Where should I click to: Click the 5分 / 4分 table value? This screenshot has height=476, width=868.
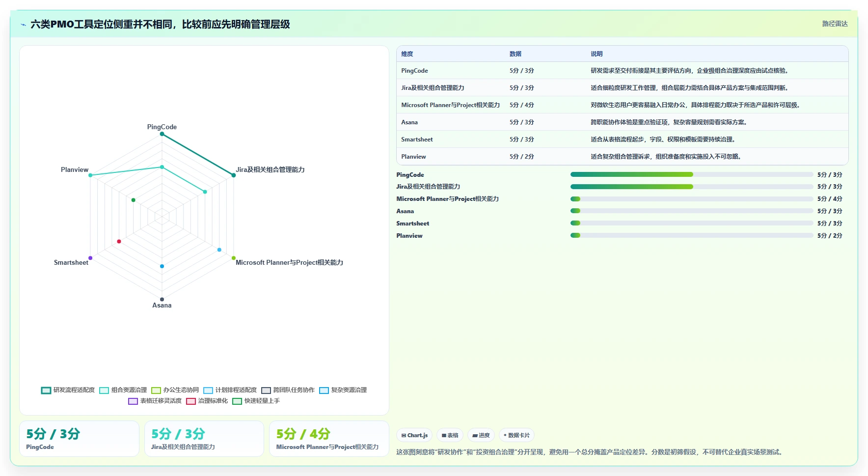pos(522,105)
